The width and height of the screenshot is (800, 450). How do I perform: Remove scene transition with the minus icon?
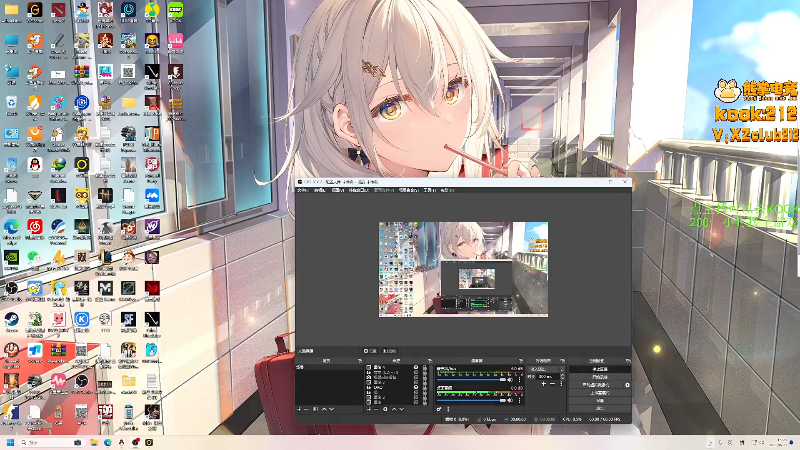[x=553, y=384]
